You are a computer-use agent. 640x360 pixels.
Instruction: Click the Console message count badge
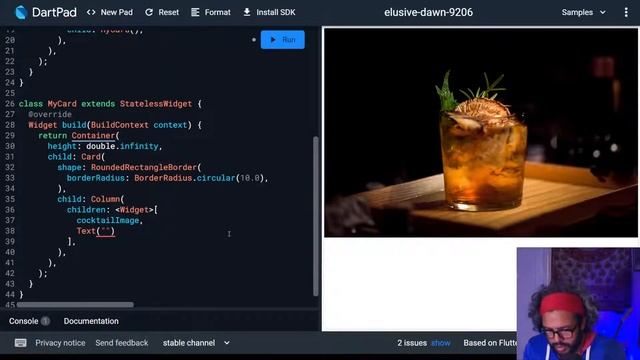point(45,321)
